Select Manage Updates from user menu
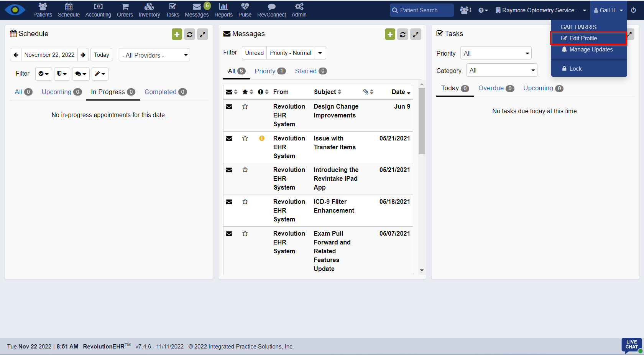 pos(589,50)
